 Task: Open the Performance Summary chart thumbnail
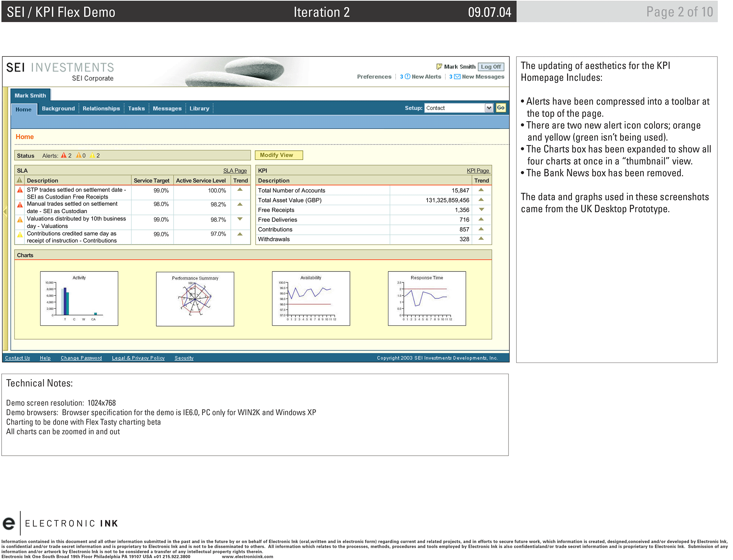[195, 299]
